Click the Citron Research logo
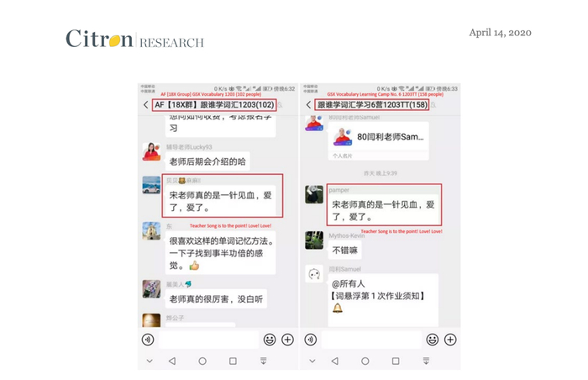588x380 pixels. tap(134, 39)
